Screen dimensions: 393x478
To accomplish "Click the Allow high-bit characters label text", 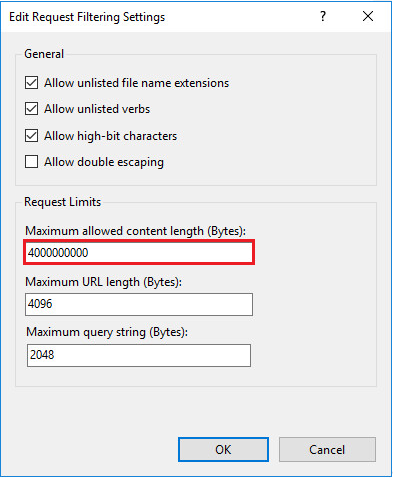I will click(x=111, y=136).
